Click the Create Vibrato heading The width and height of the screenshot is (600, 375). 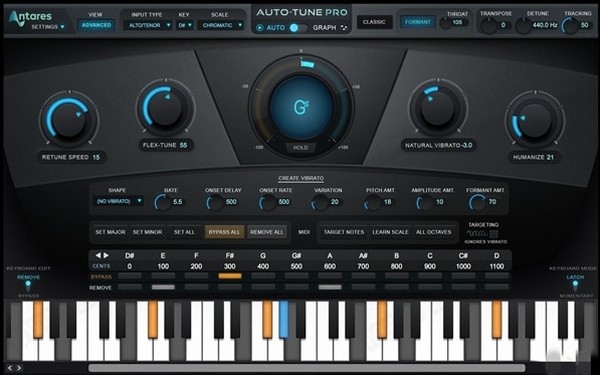tap(301, 178)
